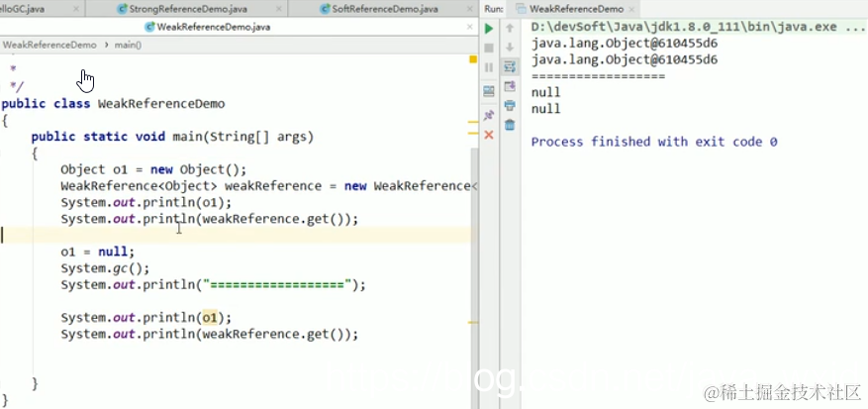Click first java.lang.Object@610455d6 output line
This screenshot has height=409, width=868.
pyautogui.click(x=625, y=44)
